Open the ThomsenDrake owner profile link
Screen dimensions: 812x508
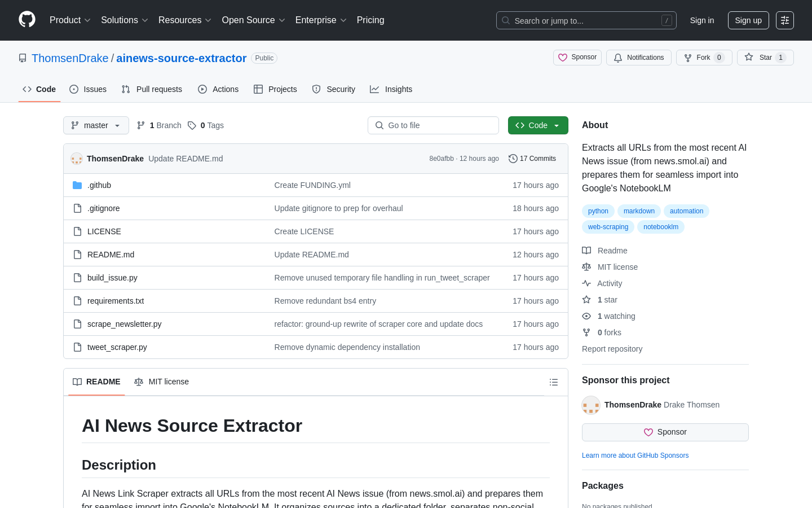click(x=70, y=58)
